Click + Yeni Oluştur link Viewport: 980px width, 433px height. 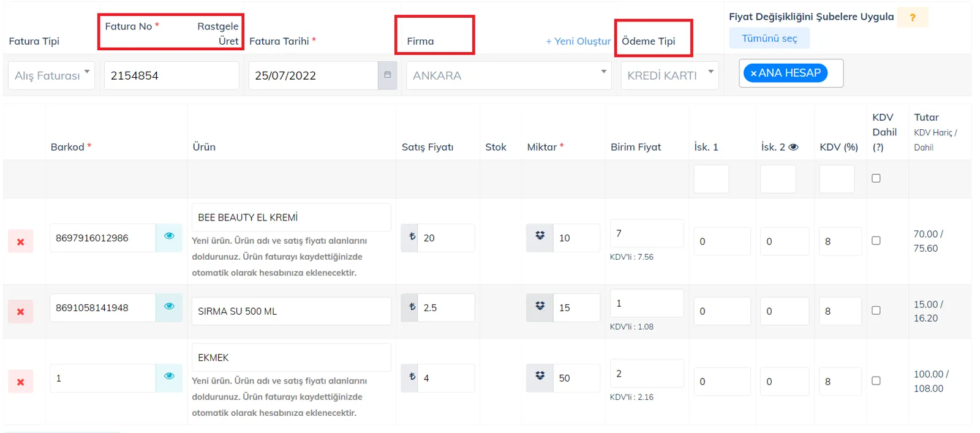coord(578,41)
